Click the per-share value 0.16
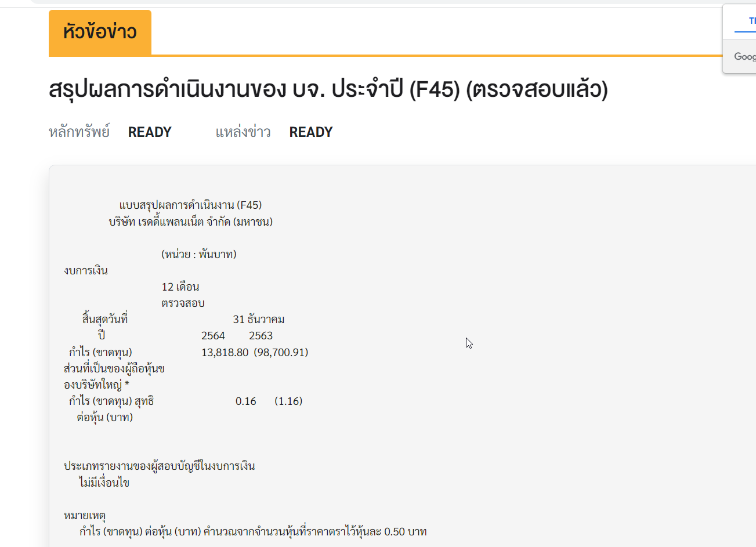The width and height of the screenshot is (756, 547). coord(246,401)
